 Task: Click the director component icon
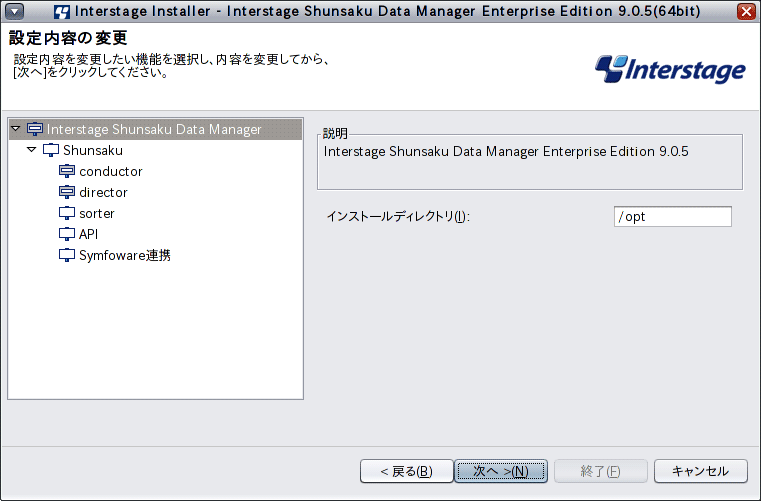coord(67,192)
